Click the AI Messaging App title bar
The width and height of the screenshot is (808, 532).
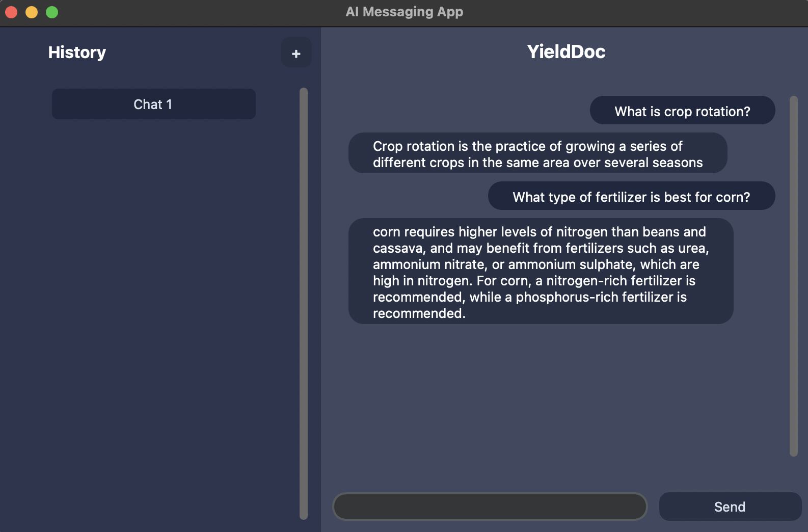point(404,12)
